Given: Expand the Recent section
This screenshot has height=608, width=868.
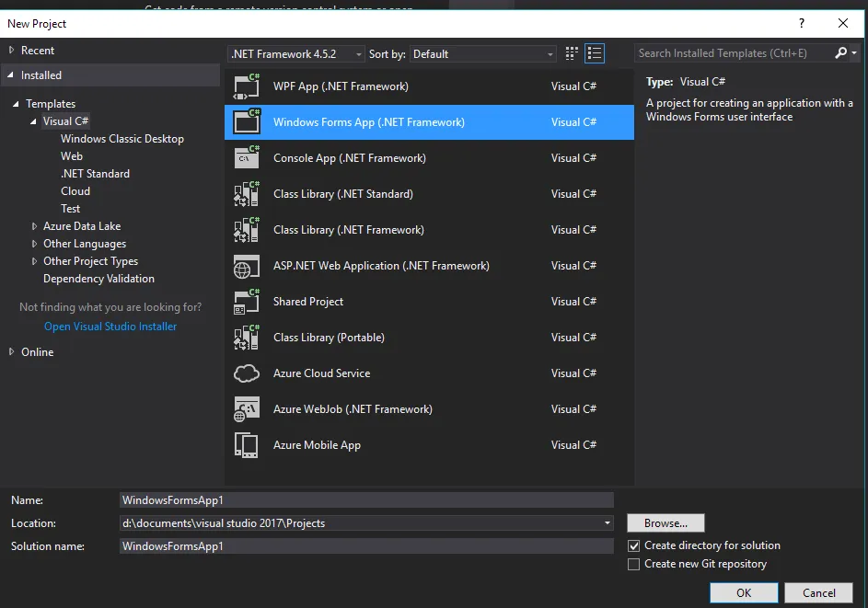Looking at the screenshot, I should point(11,51).
